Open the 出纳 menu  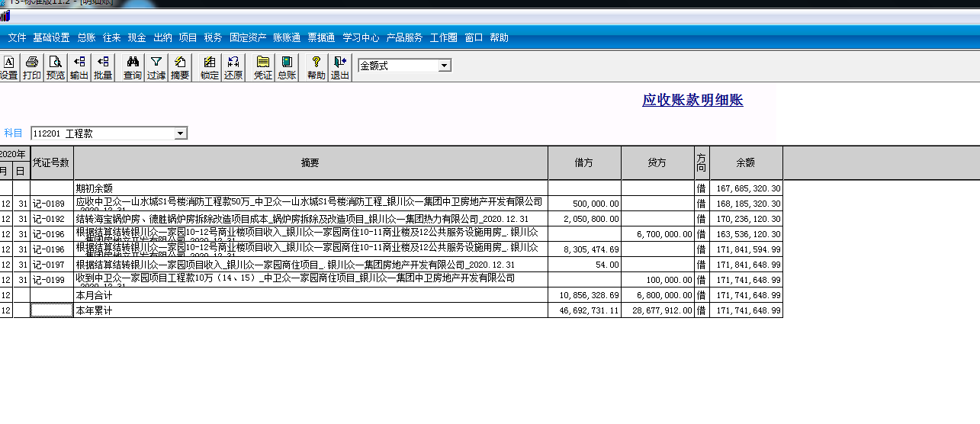tap(162, 37)
